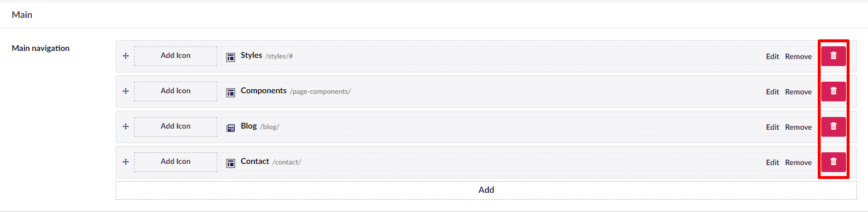Delete Components item with red trash button
Viewport: 868px width, 212px height.
coord(833,91)
